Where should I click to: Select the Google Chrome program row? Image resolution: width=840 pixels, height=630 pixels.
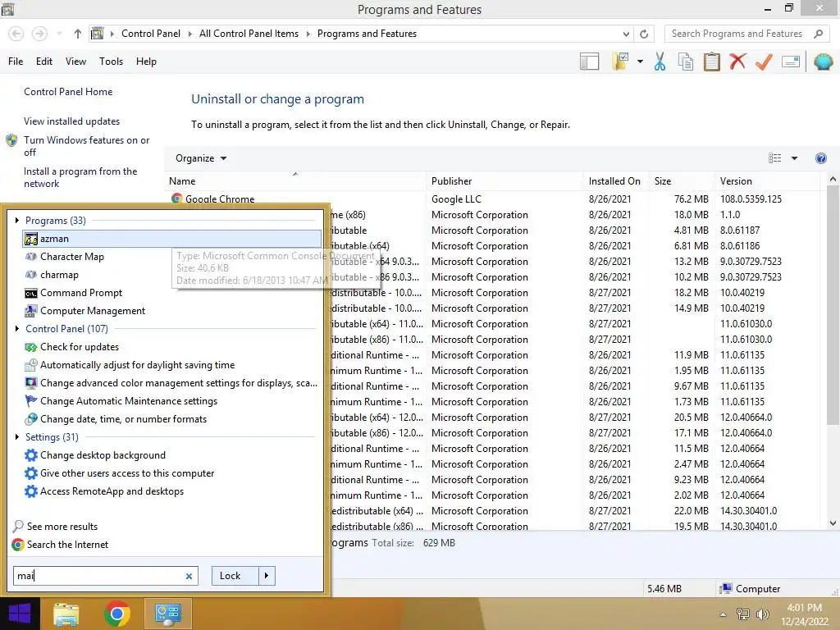[x=493, y=199]
